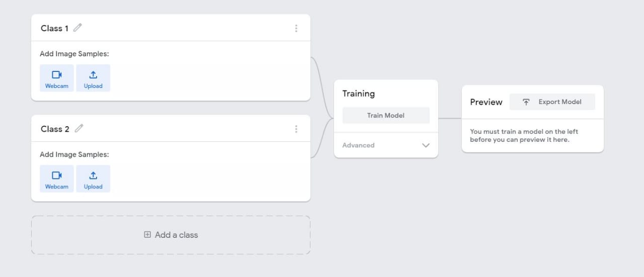Click the plus icon in Add a class

147,234
